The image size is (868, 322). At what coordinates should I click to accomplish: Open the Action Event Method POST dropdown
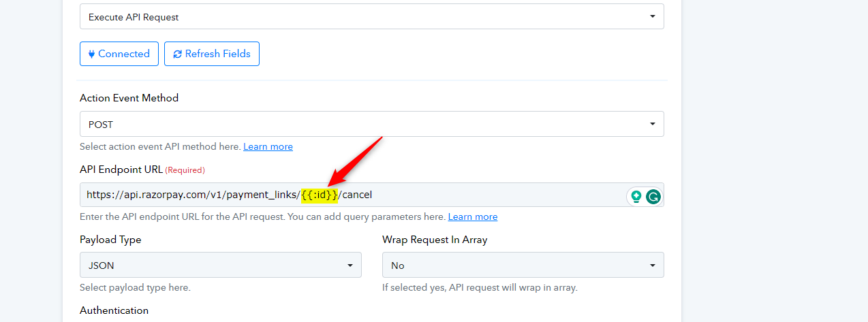point(372,124)
